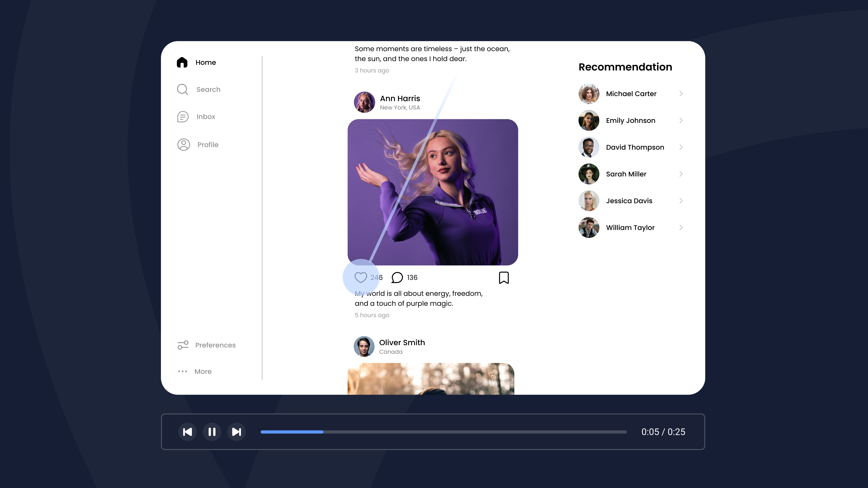
Task: Bookmark the purple photo post
Action: tap(504, 277)
